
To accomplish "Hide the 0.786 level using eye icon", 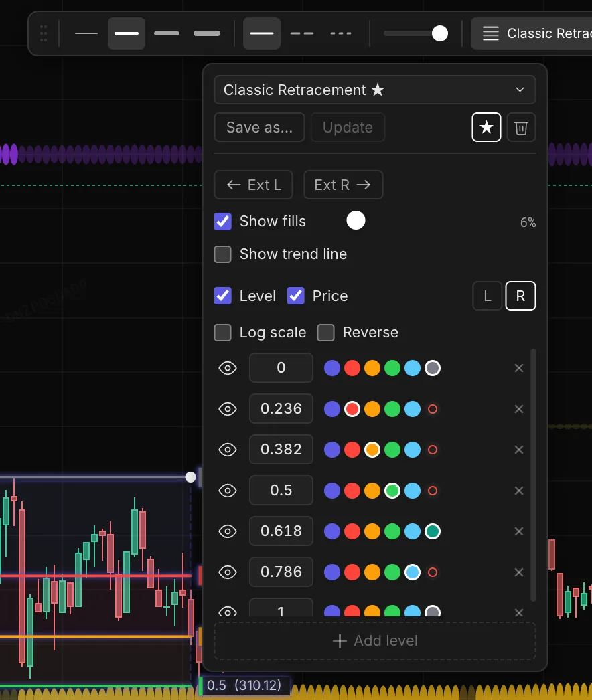I will 228,572.
